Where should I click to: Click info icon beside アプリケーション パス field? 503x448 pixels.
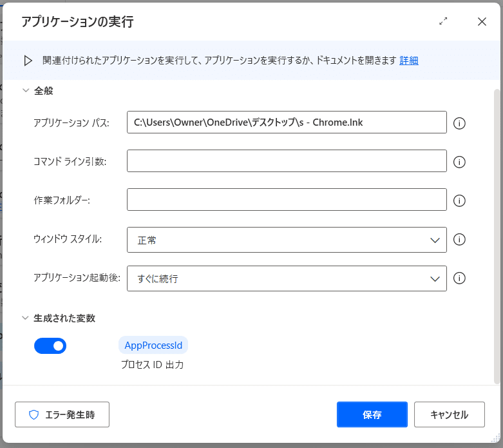coord(459,123)
